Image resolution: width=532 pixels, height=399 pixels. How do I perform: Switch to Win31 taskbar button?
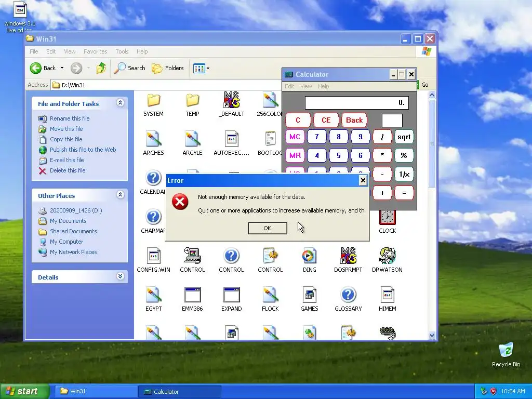pos(96,392)
